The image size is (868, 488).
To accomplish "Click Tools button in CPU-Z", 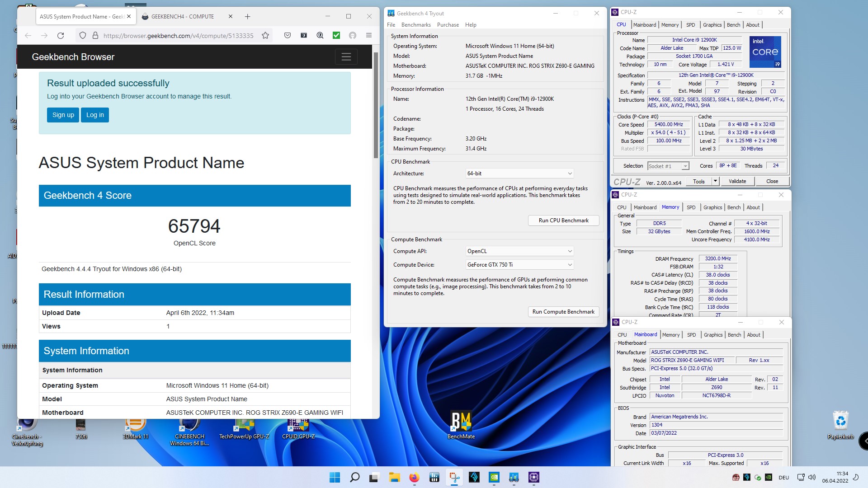I will (x=699, y=181).
